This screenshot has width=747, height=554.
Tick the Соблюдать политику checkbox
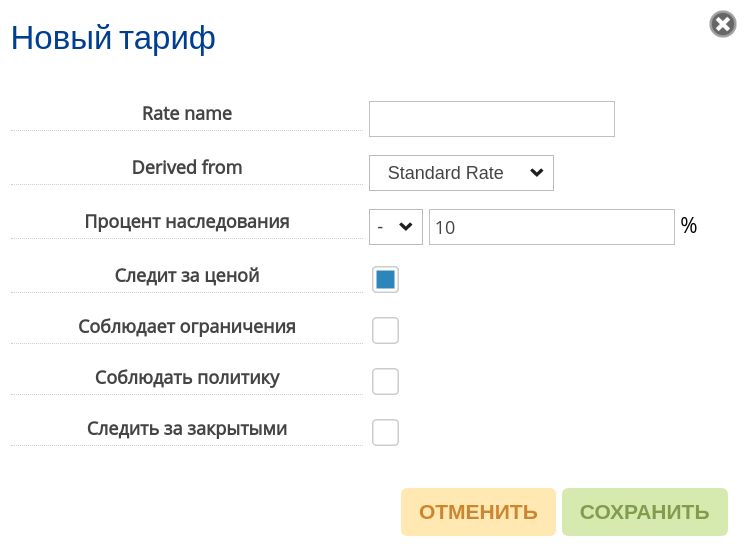pos(385,381)
